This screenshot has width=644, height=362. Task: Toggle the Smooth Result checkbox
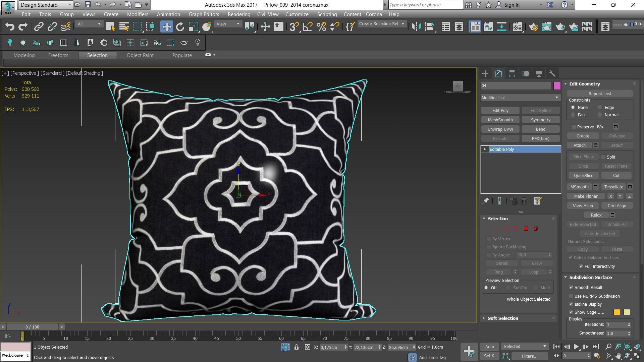click(571, 287)
